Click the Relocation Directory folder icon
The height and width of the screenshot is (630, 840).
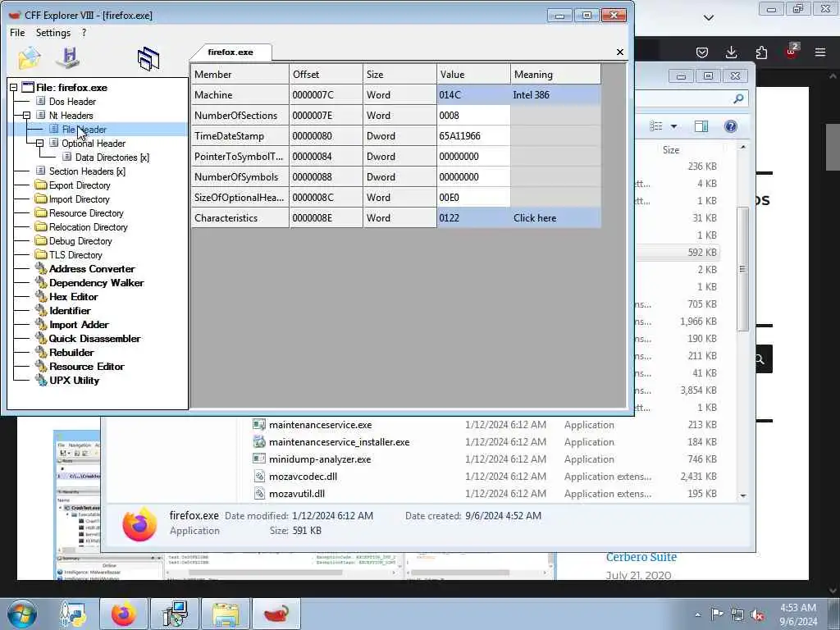pos(41,226)
